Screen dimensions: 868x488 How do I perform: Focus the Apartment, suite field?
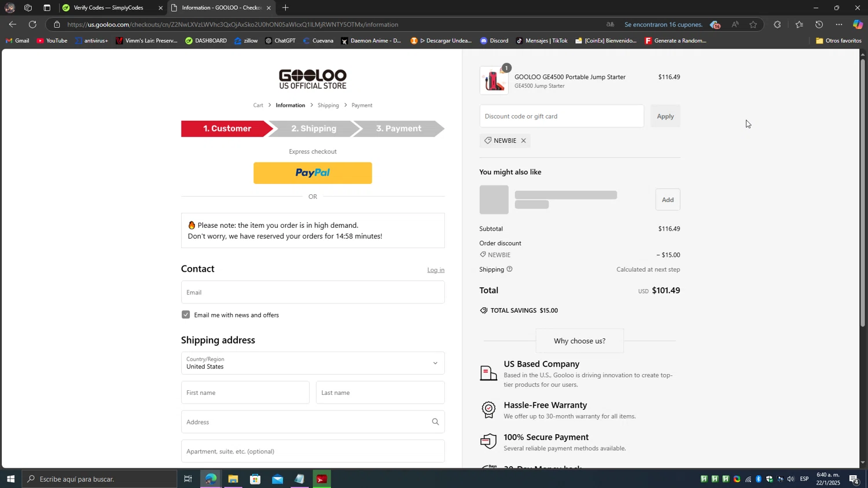click(312, 451)
